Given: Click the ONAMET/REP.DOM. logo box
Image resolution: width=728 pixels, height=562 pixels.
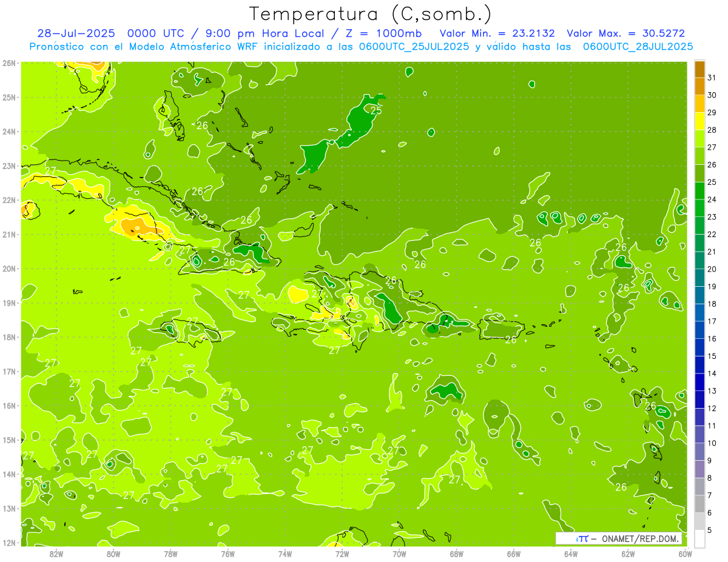Looking at the screenshot, I should click(x=619, y=538).
